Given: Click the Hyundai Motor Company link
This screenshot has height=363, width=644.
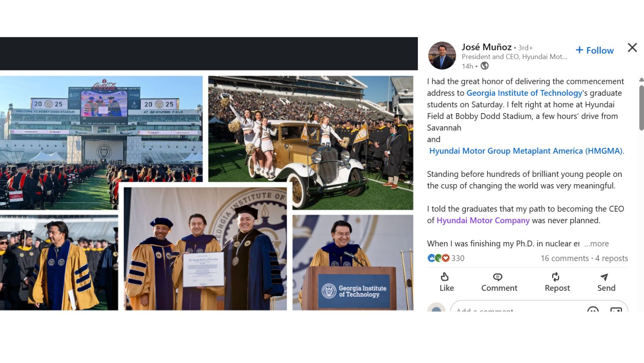Looking at the screenshot, I should click(x=483, y=220).
